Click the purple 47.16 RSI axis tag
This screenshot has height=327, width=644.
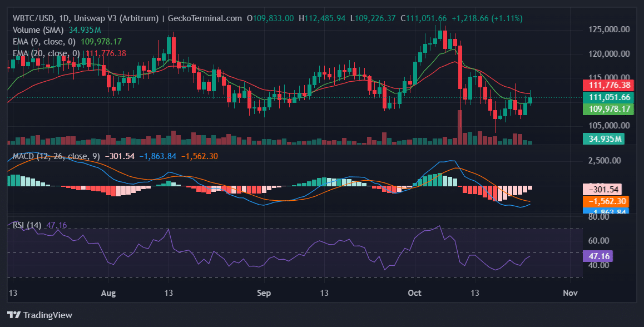tap(600, 256)
